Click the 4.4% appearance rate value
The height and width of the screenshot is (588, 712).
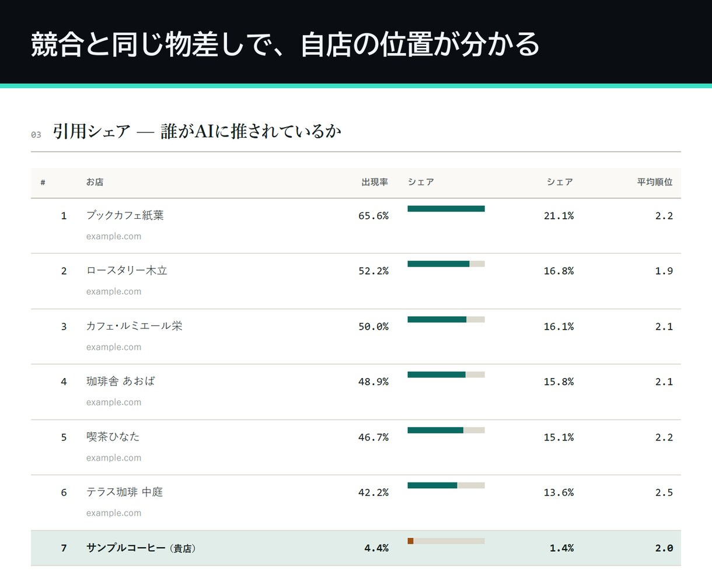(x=376, y=548)
